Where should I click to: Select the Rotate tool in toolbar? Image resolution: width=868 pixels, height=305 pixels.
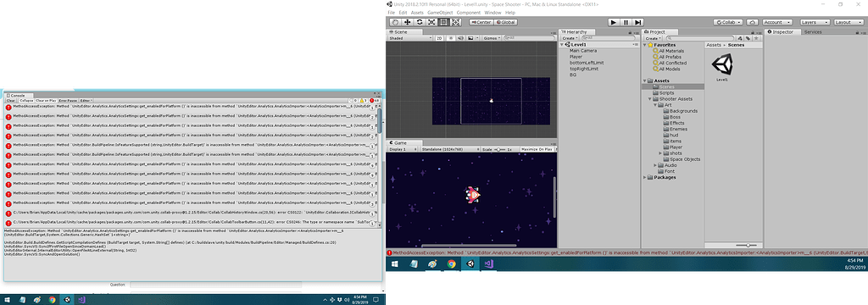click(x=420, y=22)
